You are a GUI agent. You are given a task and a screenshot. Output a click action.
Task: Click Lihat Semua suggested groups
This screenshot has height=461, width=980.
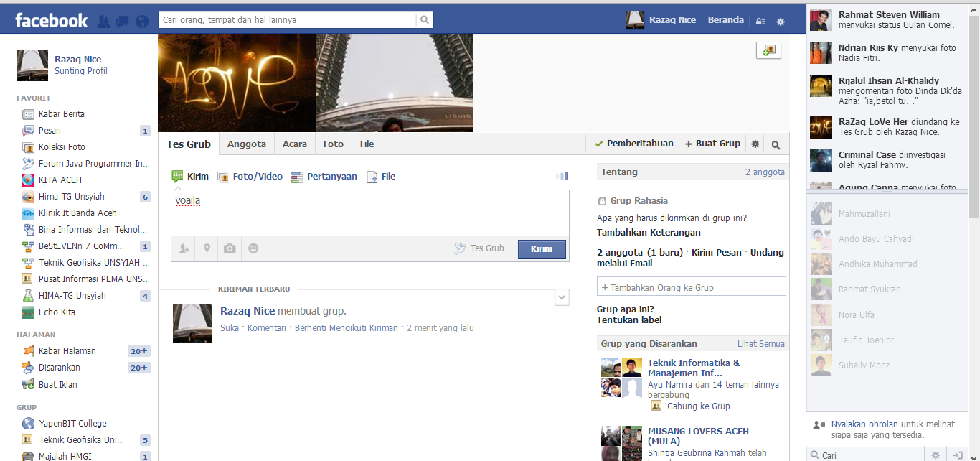pyautogui.click(x=761, y=344)
